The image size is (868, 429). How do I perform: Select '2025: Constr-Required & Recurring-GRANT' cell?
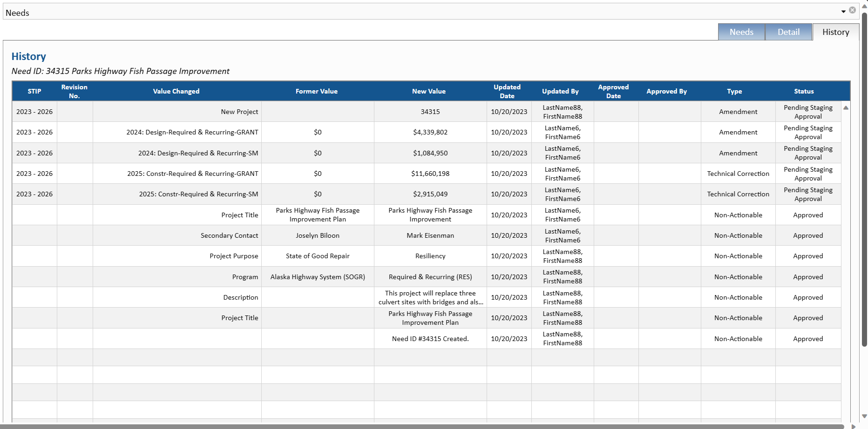(177, 174)
